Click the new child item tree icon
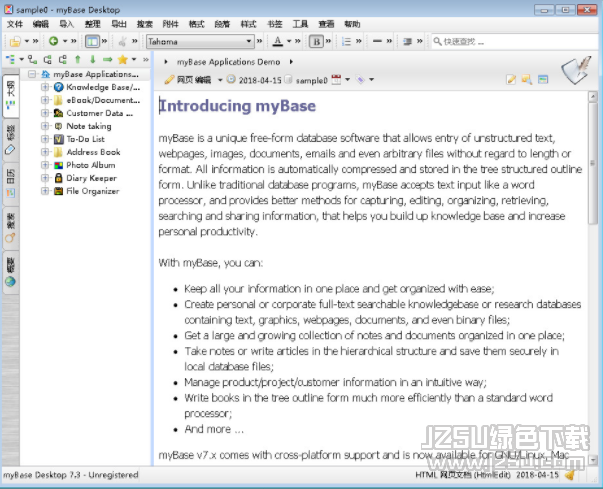The height and width of the screenshot is (489, 603). pos(32,60)
